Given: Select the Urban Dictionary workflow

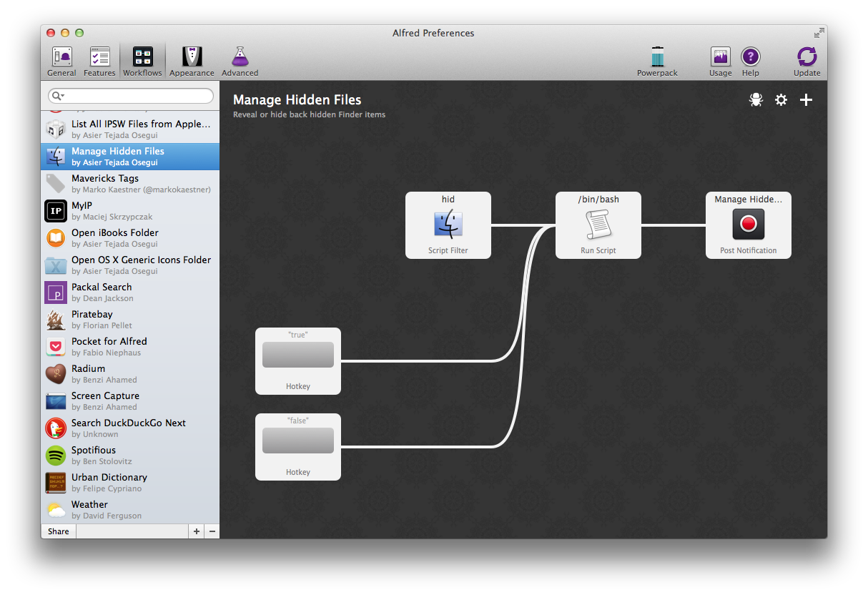Looking at the screenshot, I should coord(130,483).
